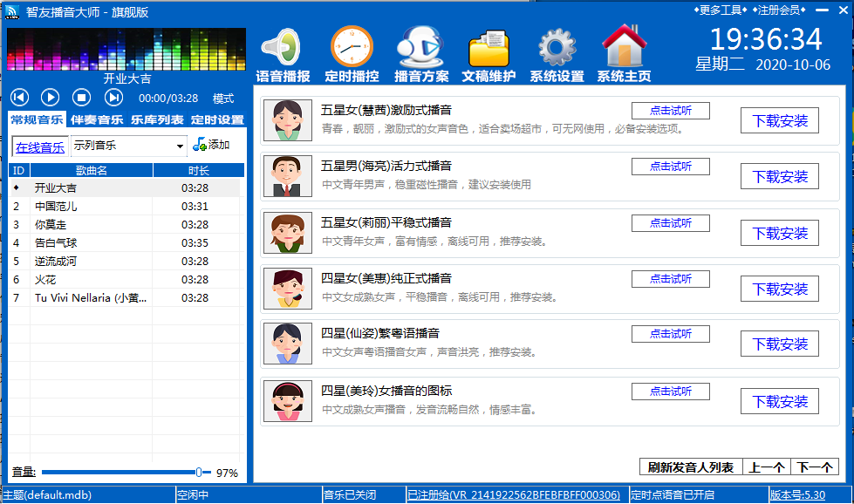Open 系统设置 system settings

click(556, 54)
